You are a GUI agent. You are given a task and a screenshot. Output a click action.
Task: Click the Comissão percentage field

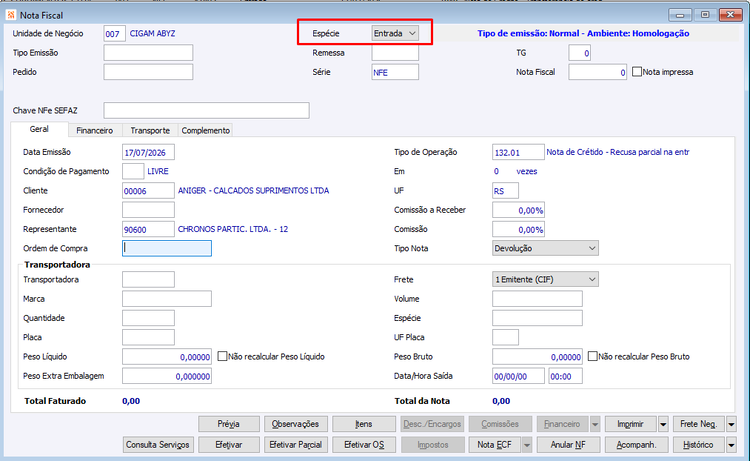tap(518, 229)
